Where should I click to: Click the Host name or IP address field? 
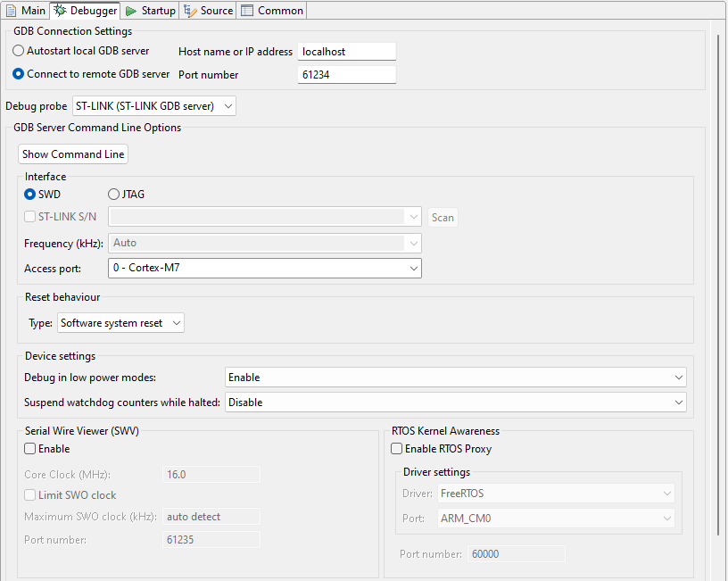(x=346, y=51)
